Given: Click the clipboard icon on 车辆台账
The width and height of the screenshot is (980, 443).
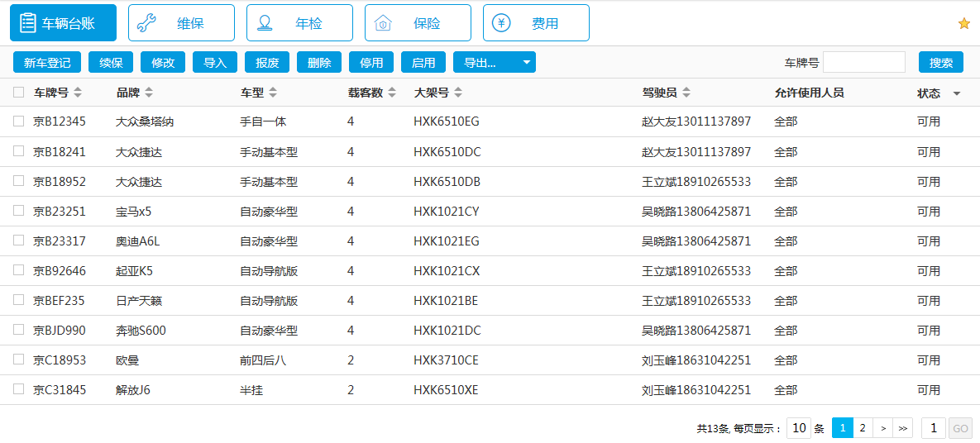Looking at the screenshot, I should [x=27, y=23].
